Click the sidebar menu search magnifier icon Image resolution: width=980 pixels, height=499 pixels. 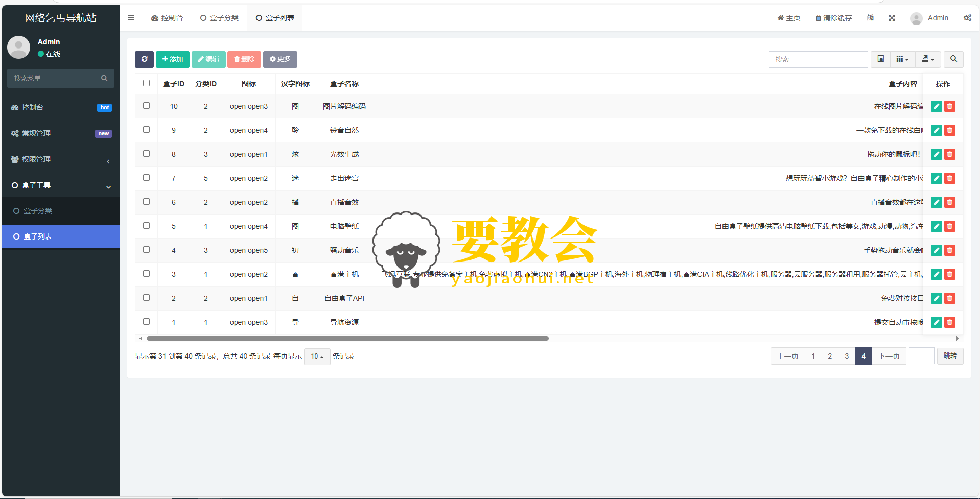point(104,78)
